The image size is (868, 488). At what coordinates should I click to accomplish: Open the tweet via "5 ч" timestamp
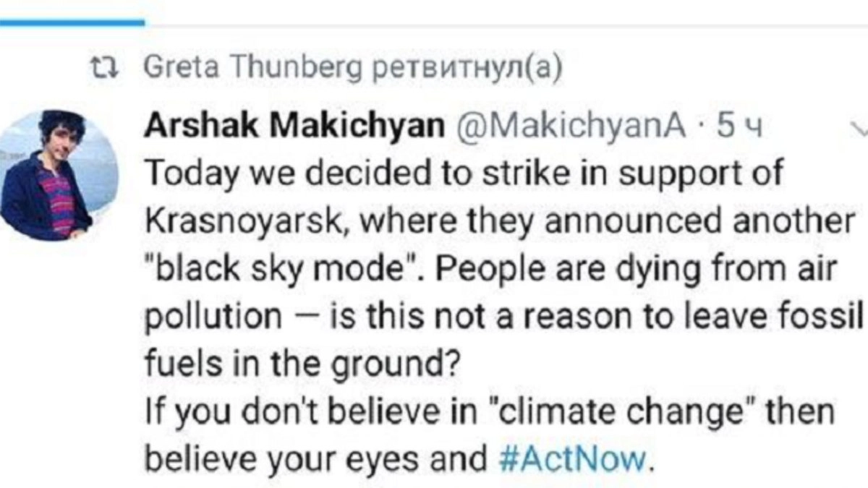click(x=736, y=127)
